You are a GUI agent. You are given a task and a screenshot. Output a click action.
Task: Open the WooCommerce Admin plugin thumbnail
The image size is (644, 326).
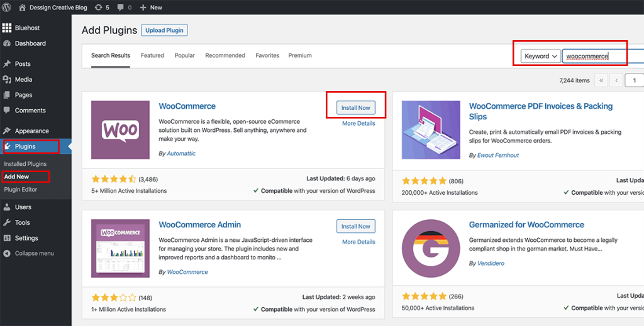tap(120, 249)
